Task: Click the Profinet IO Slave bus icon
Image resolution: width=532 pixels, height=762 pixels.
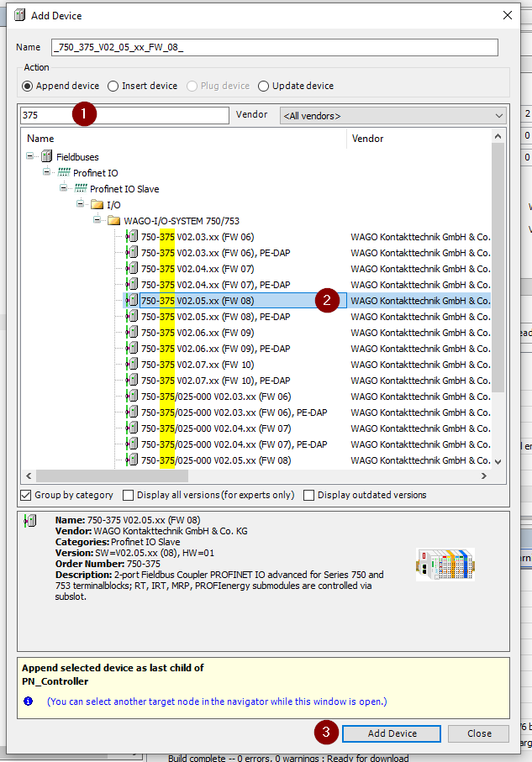Action: coord(81,188)
